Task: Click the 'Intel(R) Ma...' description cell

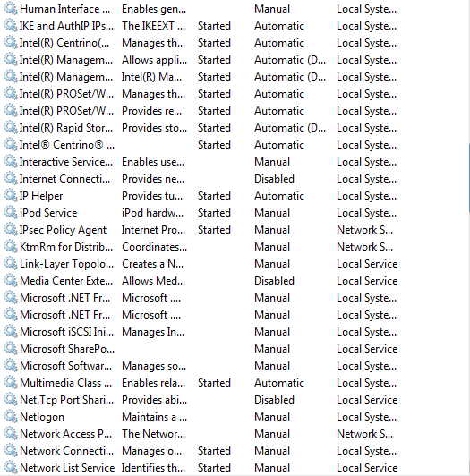Action: 151,77
